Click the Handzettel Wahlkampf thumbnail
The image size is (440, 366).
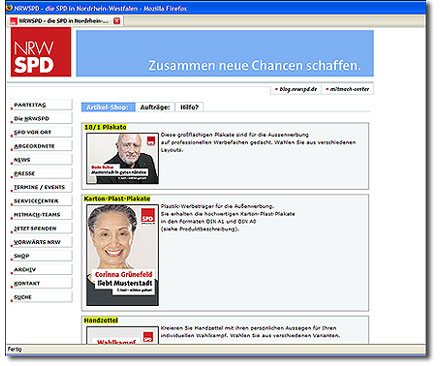point(122,335)
